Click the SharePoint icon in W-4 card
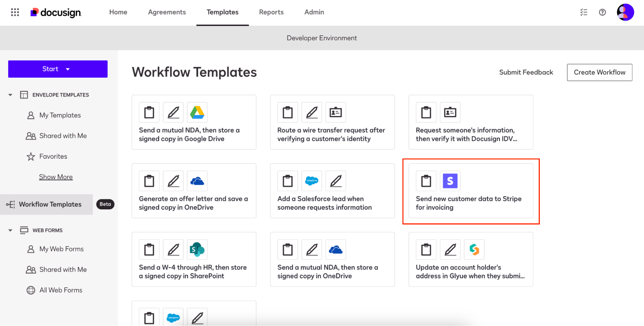This screenshot has width=644, height=326. click(x=197, y=250)
